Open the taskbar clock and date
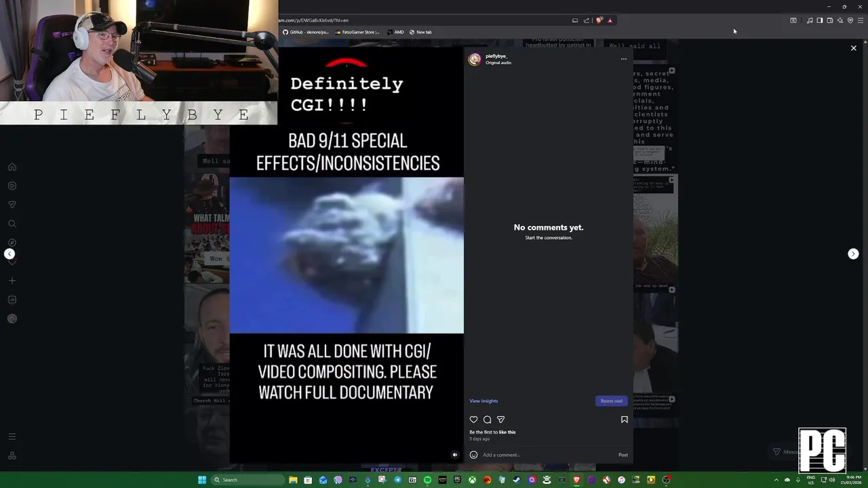 (x=850, y=480)
